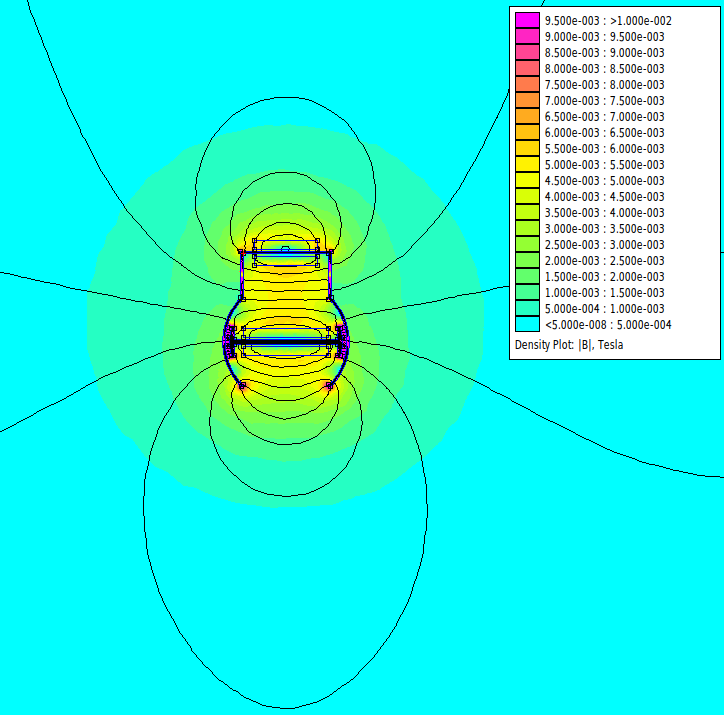Click swatch for 1.500e-003 : 2.000e-003

[x=527, y=276]
